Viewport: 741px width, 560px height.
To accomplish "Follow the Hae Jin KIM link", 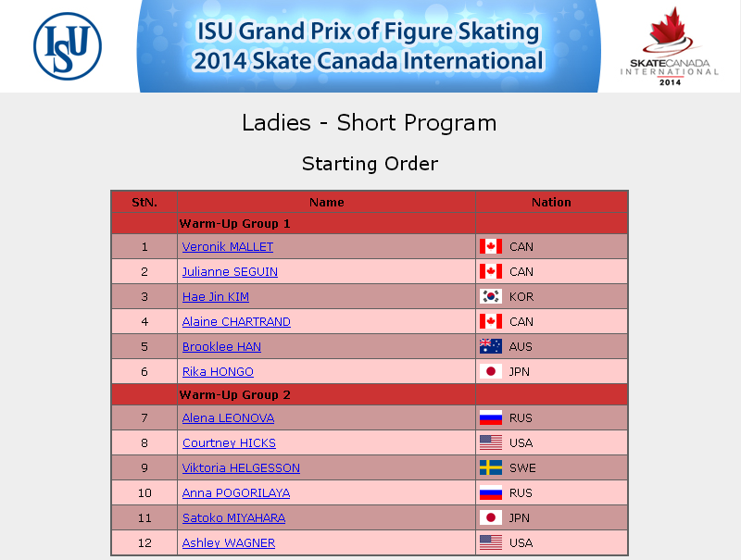I will pos(216,297).
